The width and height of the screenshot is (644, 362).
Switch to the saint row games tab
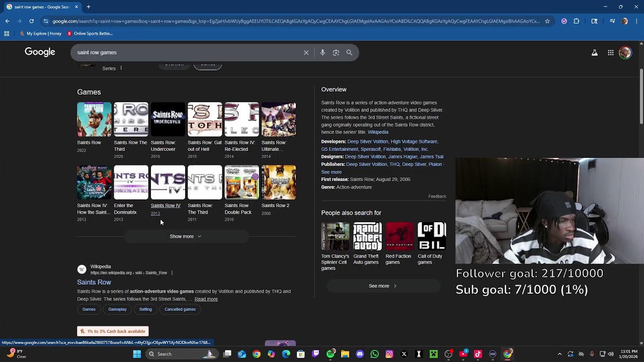[41, 7]
